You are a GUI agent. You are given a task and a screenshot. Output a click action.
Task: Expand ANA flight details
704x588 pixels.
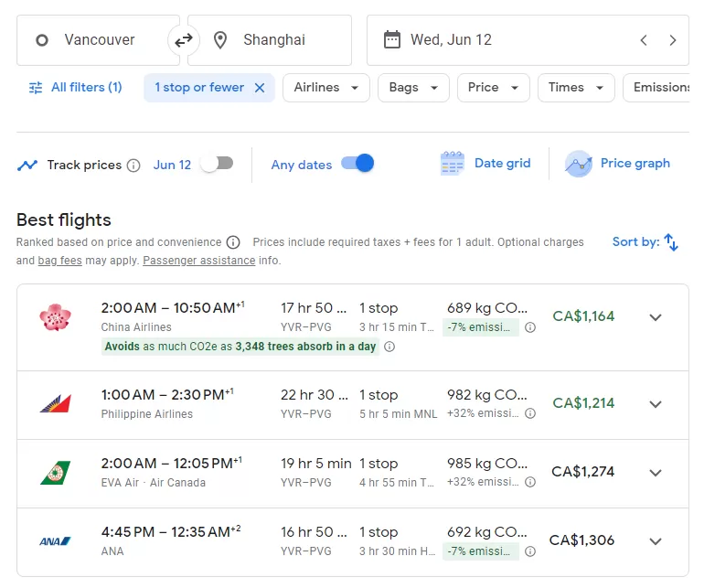[656, 541]
